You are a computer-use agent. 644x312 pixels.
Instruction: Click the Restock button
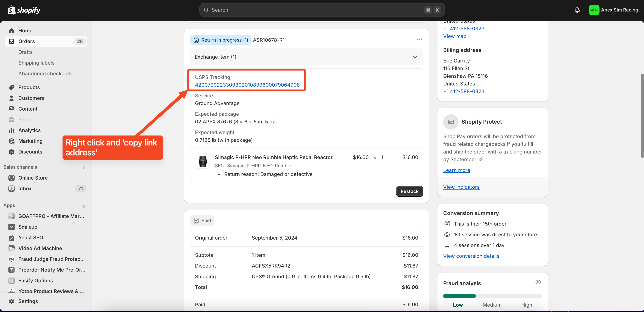409,191
